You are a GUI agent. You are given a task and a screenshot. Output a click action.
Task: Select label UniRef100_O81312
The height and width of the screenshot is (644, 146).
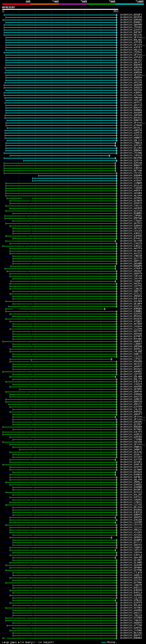point(131,60)
